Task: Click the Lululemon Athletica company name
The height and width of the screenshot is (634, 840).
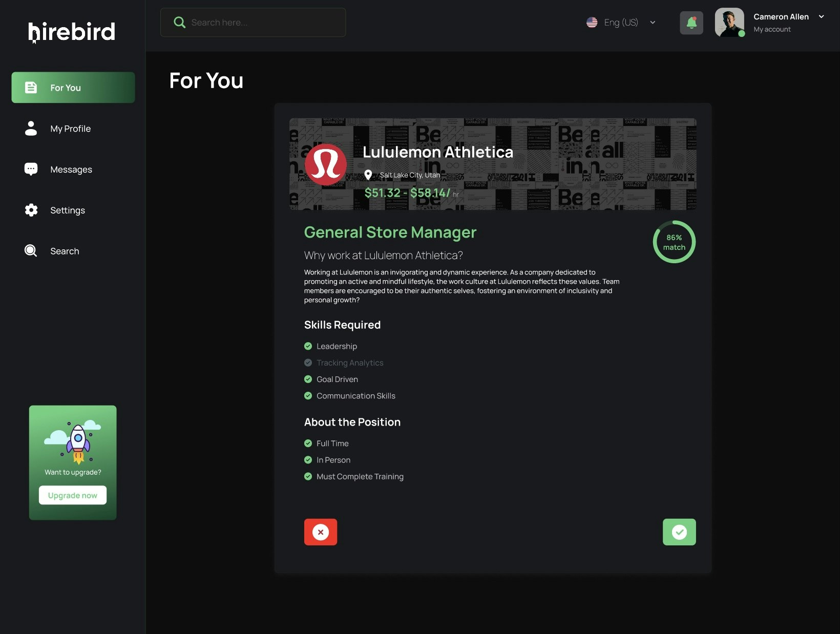Action: point(438,152)
